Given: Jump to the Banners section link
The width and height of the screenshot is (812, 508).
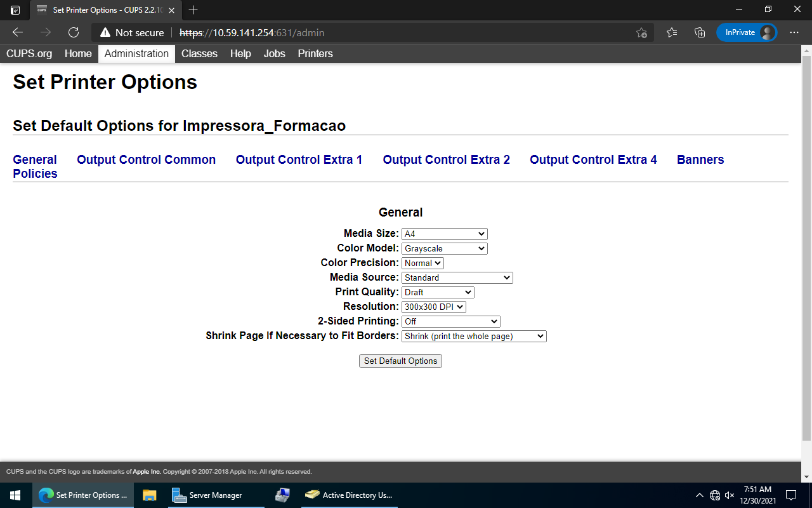Looking at the screenshot, I should [700, 159].
